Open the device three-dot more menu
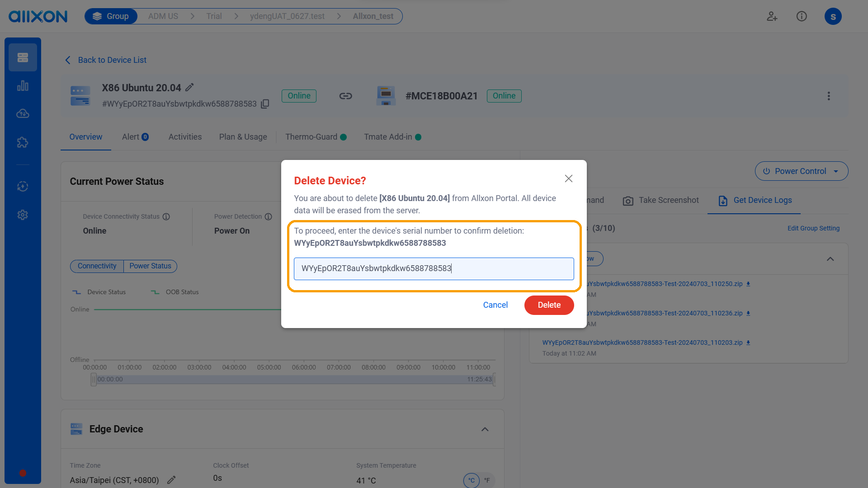 [x=828, y=96]
